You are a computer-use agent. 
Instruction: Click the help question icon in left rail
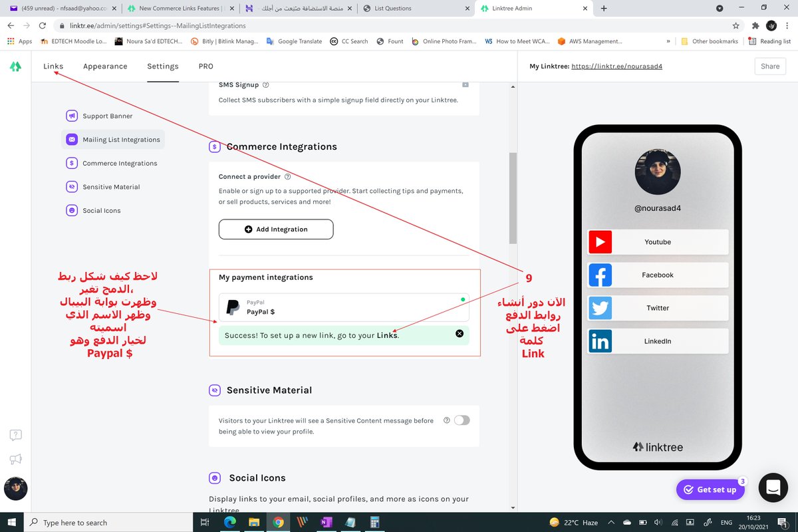point(16,435)
